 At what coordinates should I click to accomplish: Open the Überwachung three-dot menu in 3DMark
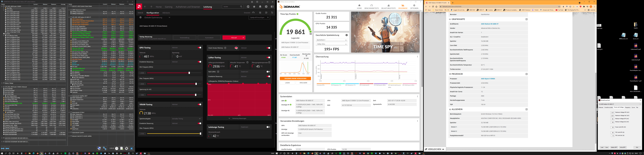(x=418, y=57)
